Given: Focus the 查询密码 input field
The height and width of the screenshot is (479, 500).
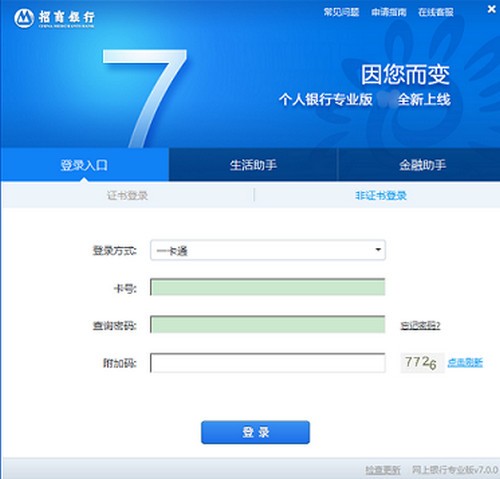Looking at the screenshot, I should tap(268, 324).
